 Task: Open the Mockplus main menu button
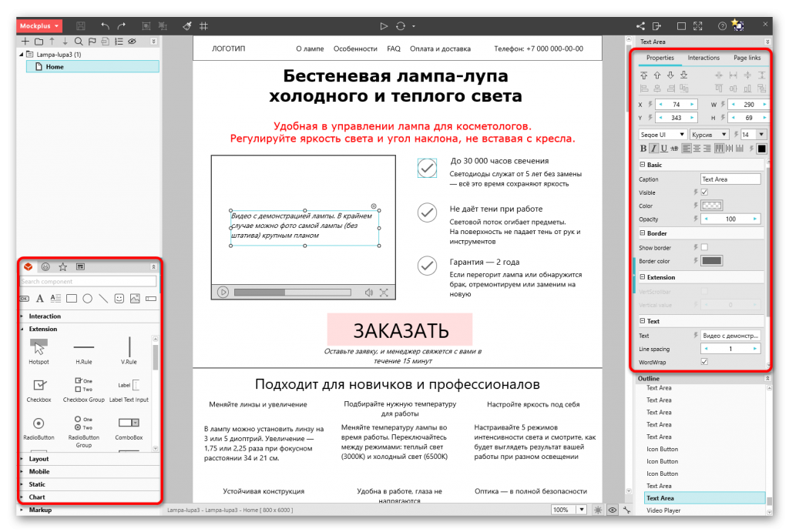39,25
